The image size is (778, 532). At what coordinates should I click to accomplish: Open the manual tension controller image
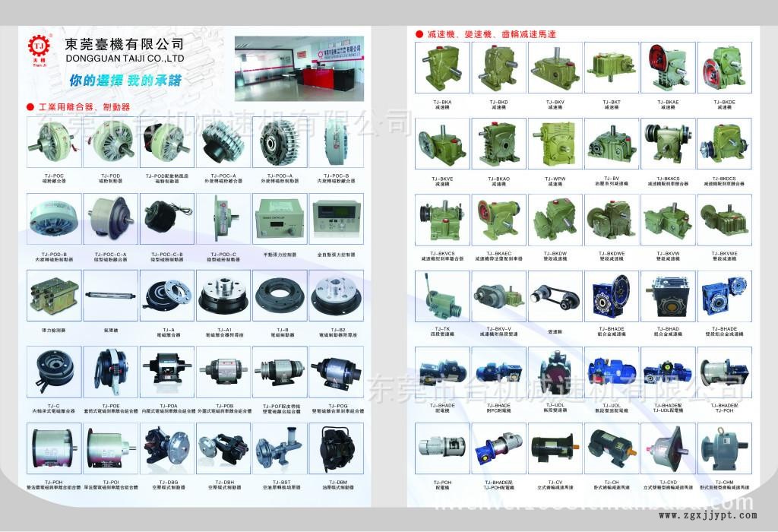280,219
